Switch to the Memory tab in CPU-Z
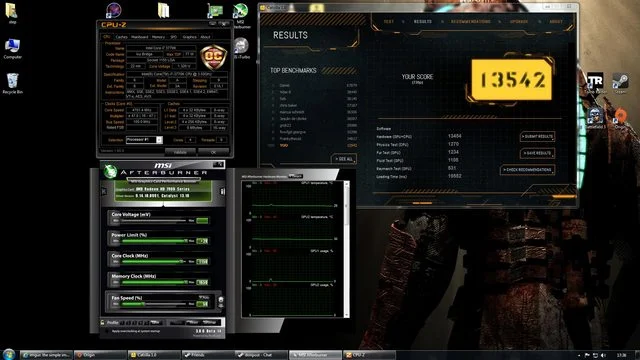 point(158,37)
